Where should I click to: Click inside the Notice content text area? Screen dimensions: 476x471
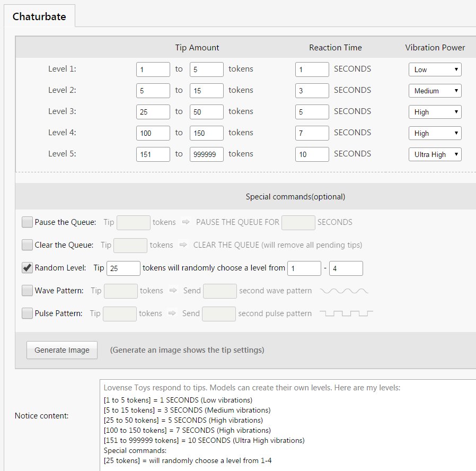click(288, 425)
